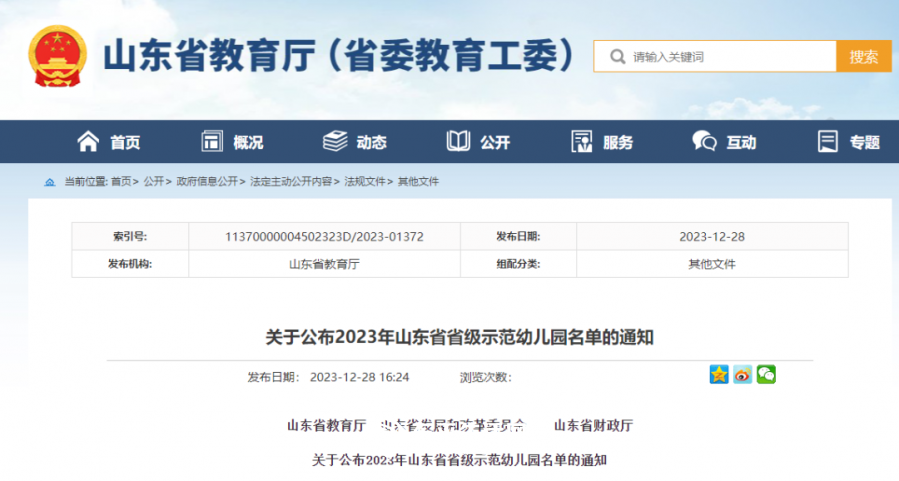Screen dimensions: 899x481
Task: Click the 概况 navigation icon
Action: point(212,142)
